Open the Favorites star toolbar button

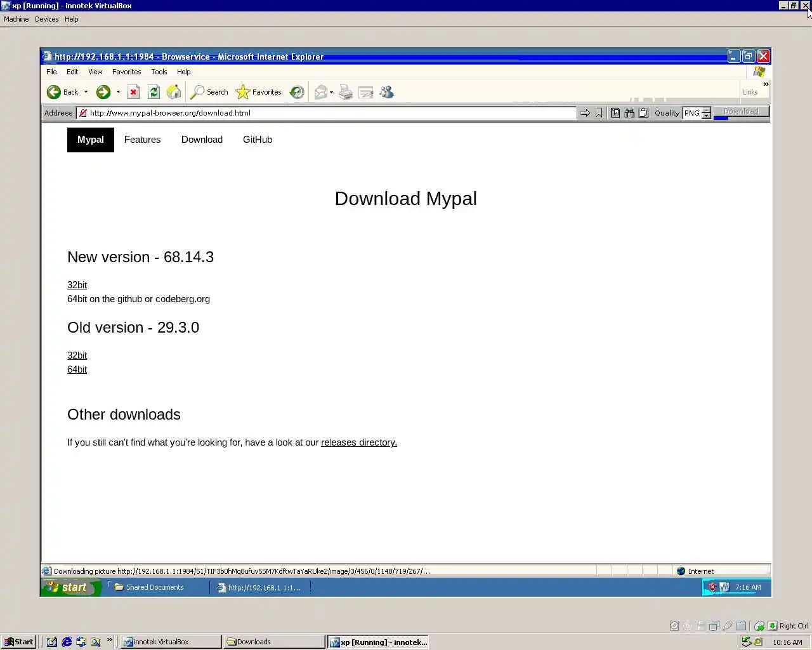[258, 92]
